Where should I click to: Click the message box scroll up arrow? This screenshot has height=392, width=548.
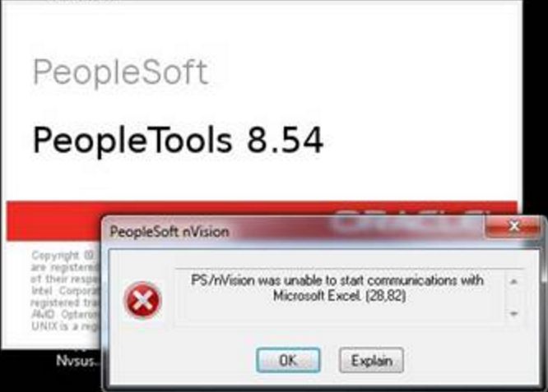513,281
